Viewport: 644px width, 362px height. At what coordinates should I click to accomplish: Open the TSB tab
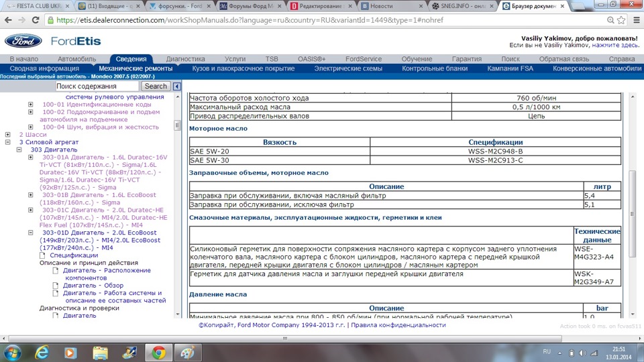coord(272,59)
